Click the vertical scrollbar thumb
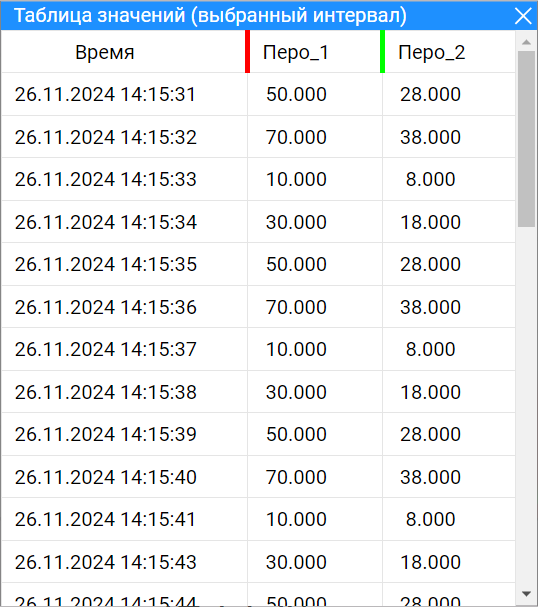The height and width of the screenshot is (607, 538). [526, 139]
